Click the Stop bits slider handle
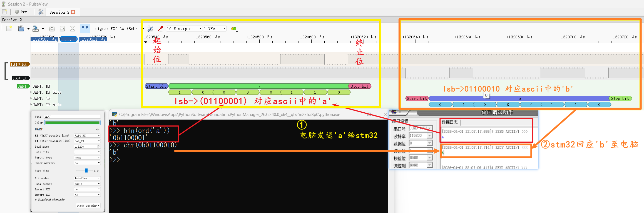644x213 pixels. (86, 170)
